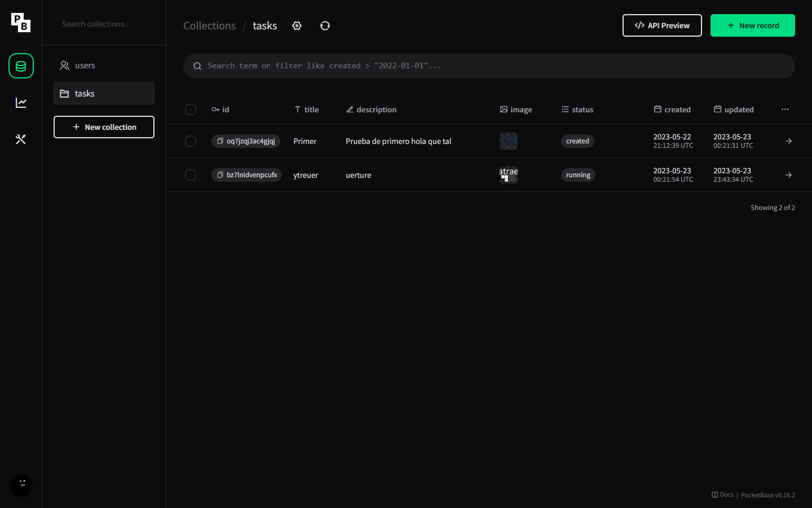Viewport: 812px width, 508px height.
Task: Open the Logs panel icon
Action: (21, 102)
